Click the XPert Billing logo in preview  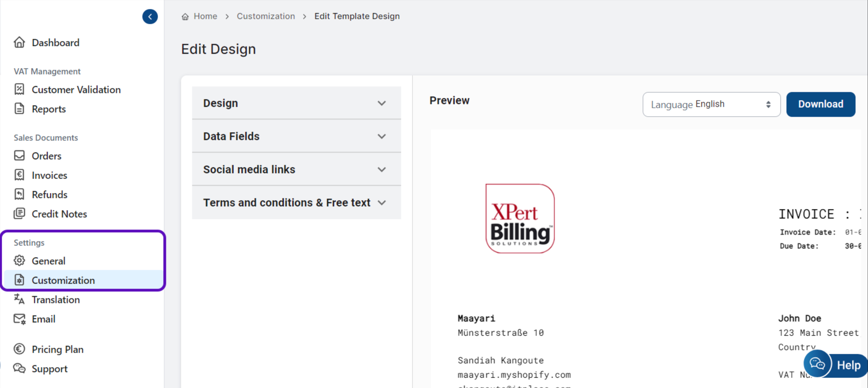click(520, 219)
